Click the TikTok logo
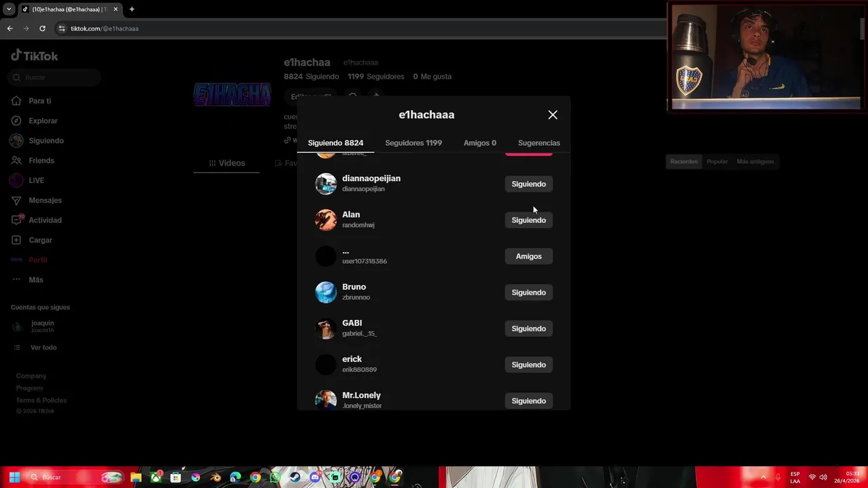The height and width of the screenshot is (488, 868). point(35,56)
